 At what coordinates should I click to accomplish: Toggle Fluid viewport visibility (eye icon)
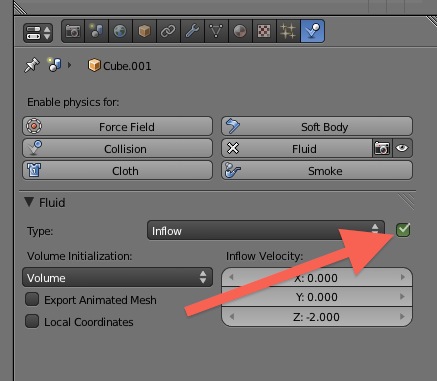click(402, 148)
